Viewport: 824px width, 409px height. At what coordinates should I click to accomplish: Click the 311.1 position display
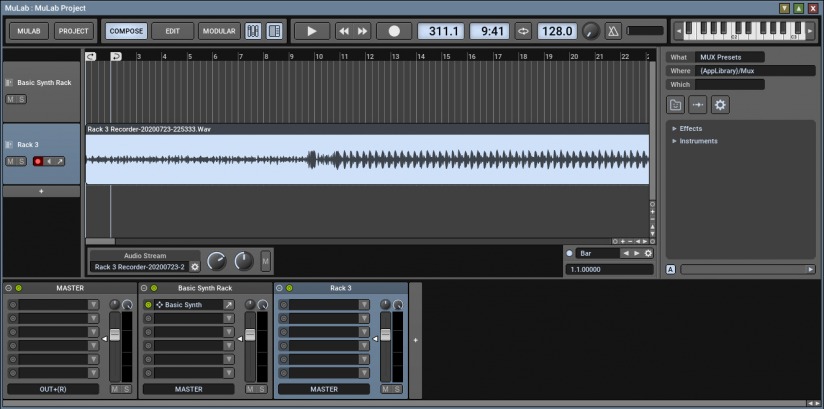(x=440, y=31)
